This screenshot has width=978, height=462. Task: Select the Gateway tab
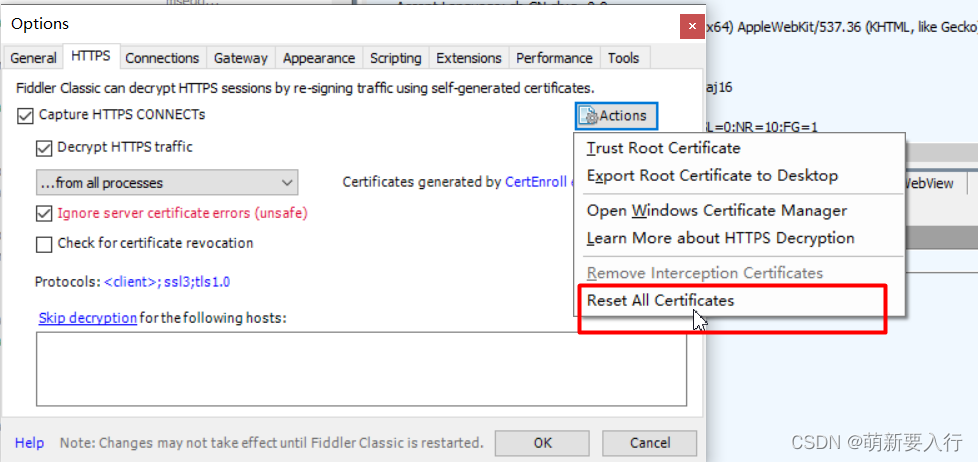pyautogui.click(x=240, y=58)
